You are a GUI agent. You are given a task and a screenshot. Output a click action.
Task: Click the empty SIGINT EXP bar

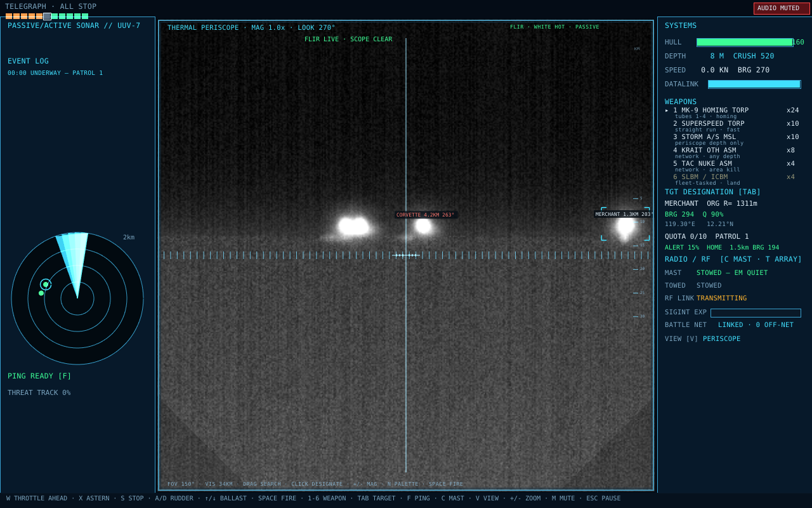pyautogui.click(x=756, y=313)
